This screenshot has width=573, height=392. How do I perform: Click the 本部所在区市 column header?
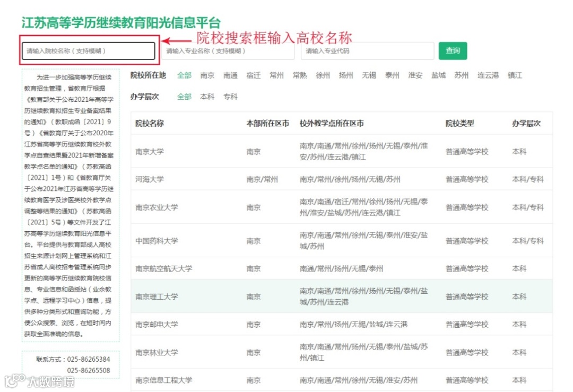pyautogui.click(x=267, y=123)
